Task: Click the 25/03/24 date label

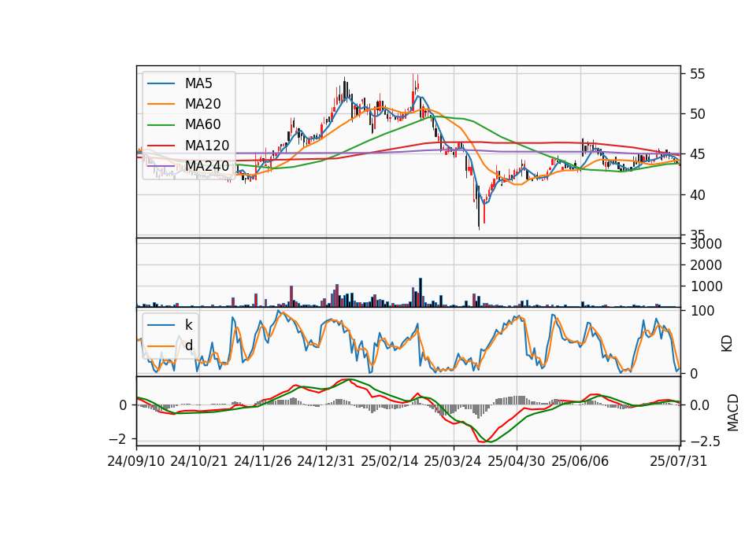Action: point(453,461)
